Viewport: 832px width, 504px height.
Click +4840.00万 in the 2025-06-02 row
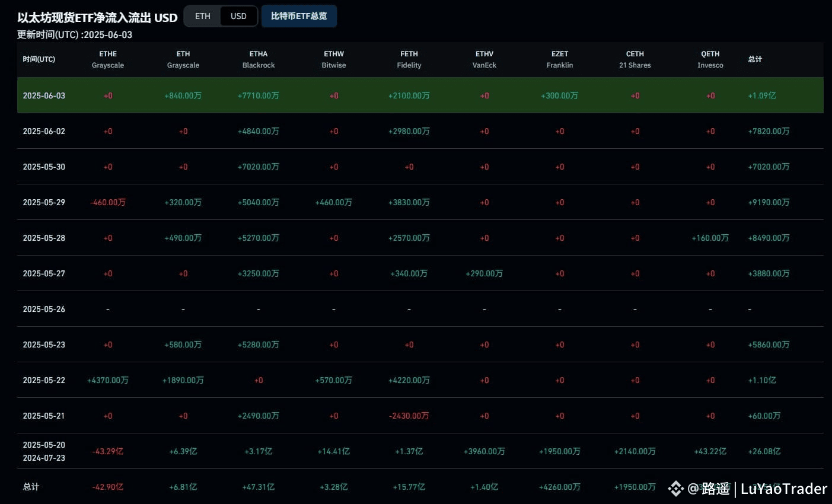(x=259, y=131)
